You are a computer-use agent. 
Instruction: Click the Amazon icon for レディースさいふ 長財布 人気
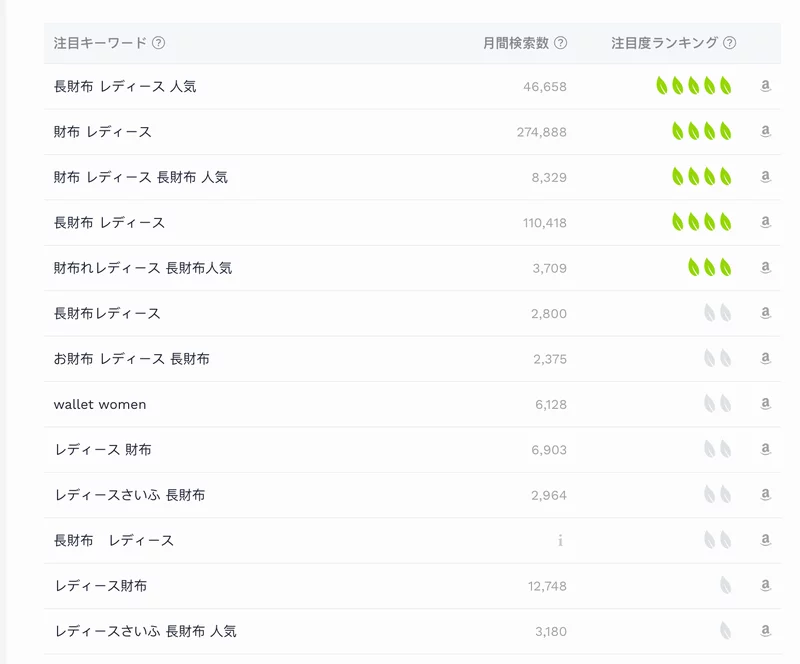coord(766,631)
